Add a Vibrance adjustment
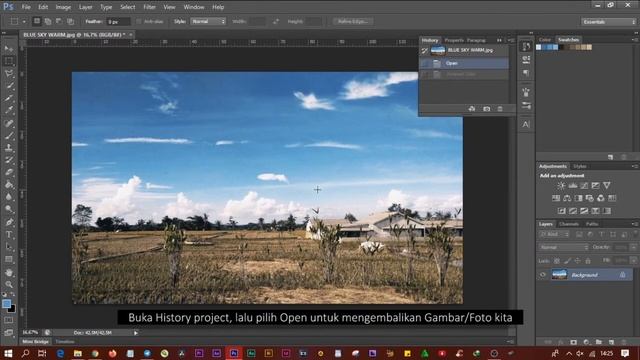The width and height of the screenshot is (640, 360). tap(607, 186)
